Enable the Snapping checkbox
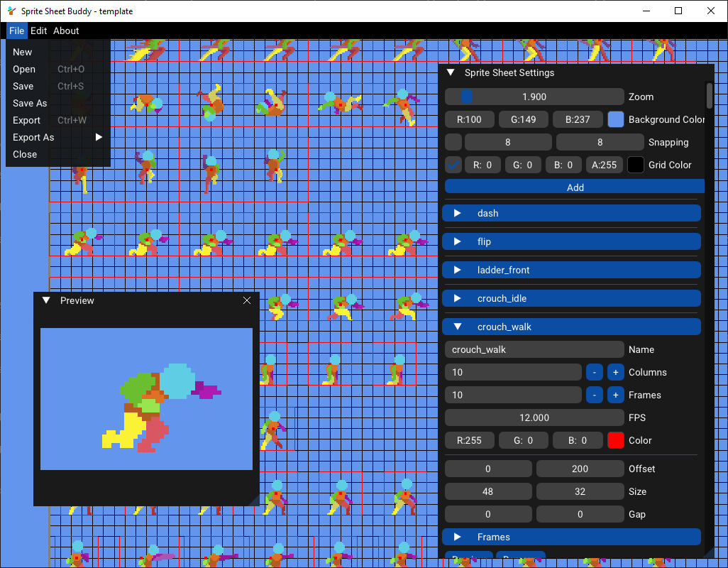 tap(453, 142)
